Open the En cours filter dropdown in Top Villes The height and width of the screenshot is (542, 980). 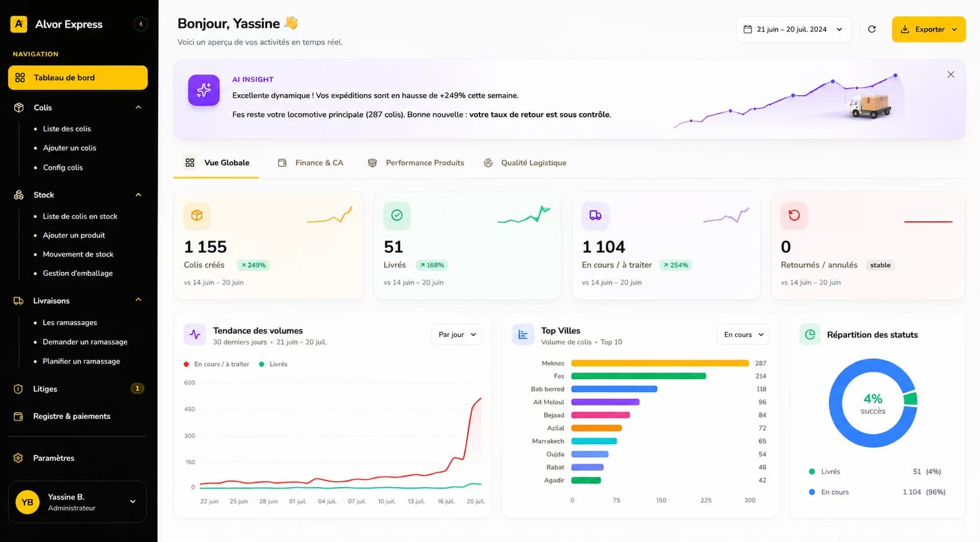743,335
